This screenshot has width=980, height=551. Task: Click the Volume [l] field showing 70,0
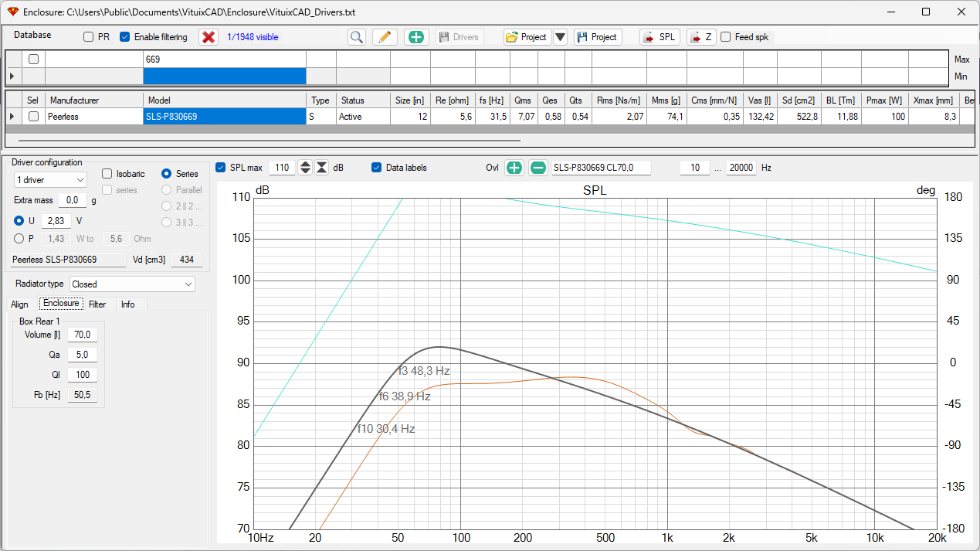click(x=82, y=335)
